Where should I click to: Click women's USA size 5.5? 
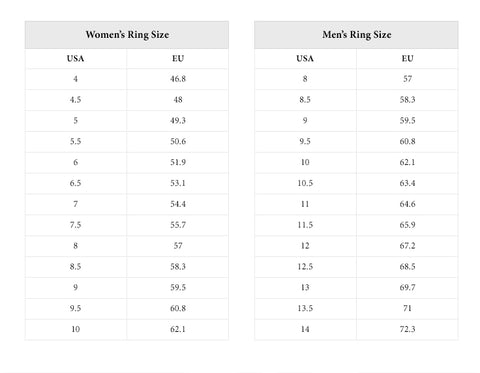pos(76,141)
